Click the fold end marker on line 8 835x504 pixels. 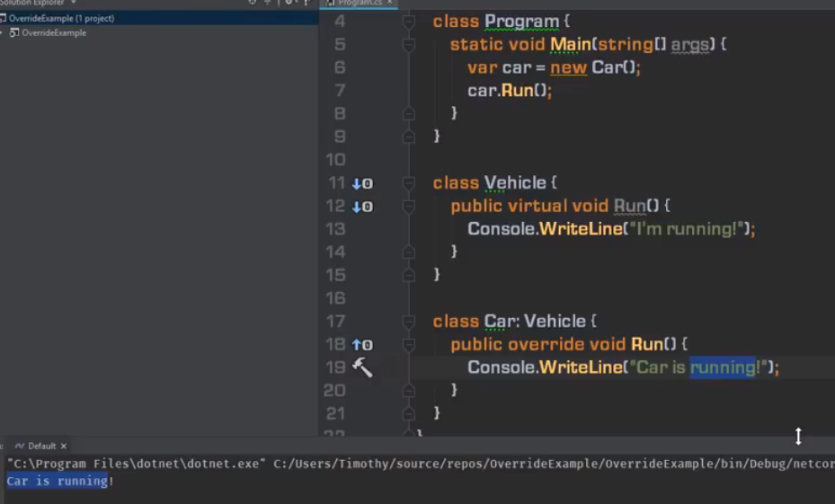click(408, 113)
